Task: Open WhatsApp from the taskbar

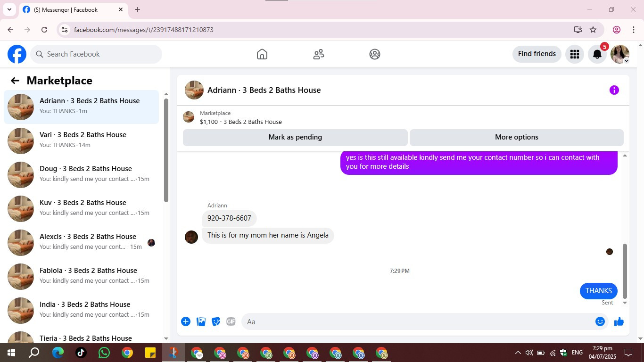Action: (x=104, y=353)
